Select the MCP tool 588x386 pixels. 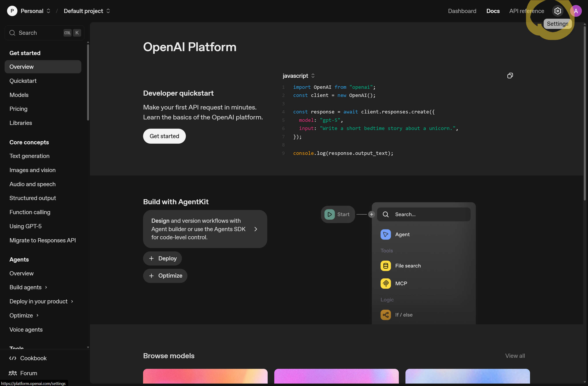[x=401, y=284]
